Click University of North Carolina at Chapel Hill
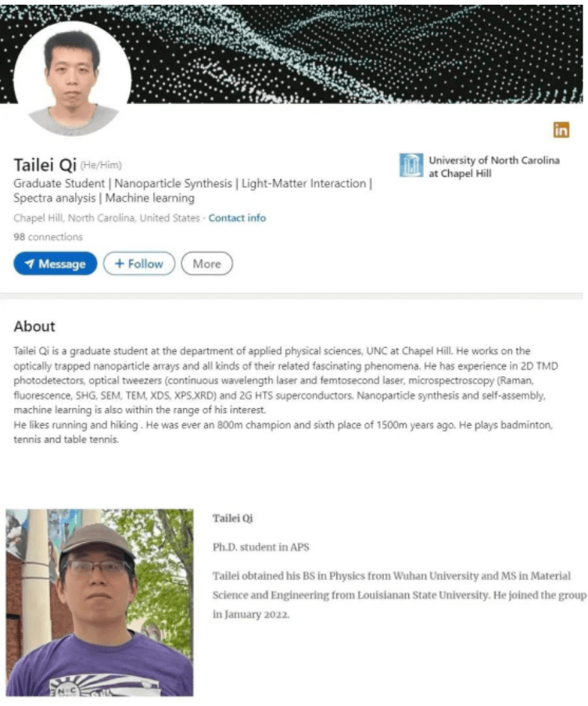 pyautogui.click(x=494, y=167)
